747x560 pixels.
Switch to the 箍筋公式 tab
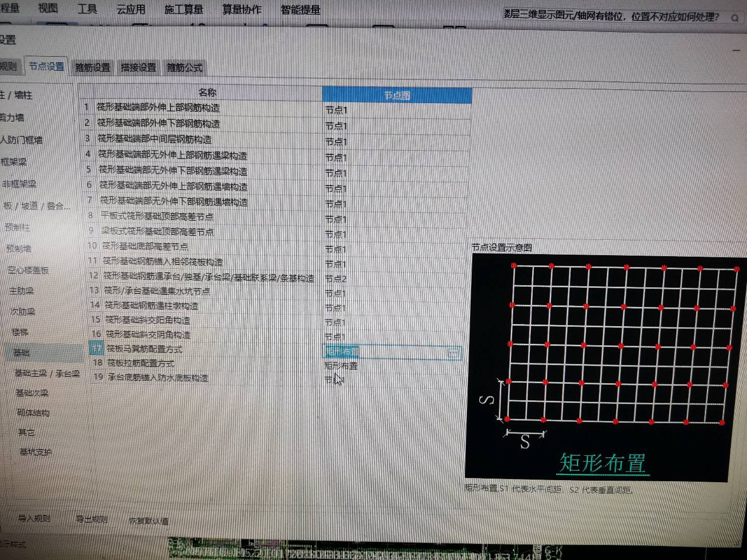185,67
